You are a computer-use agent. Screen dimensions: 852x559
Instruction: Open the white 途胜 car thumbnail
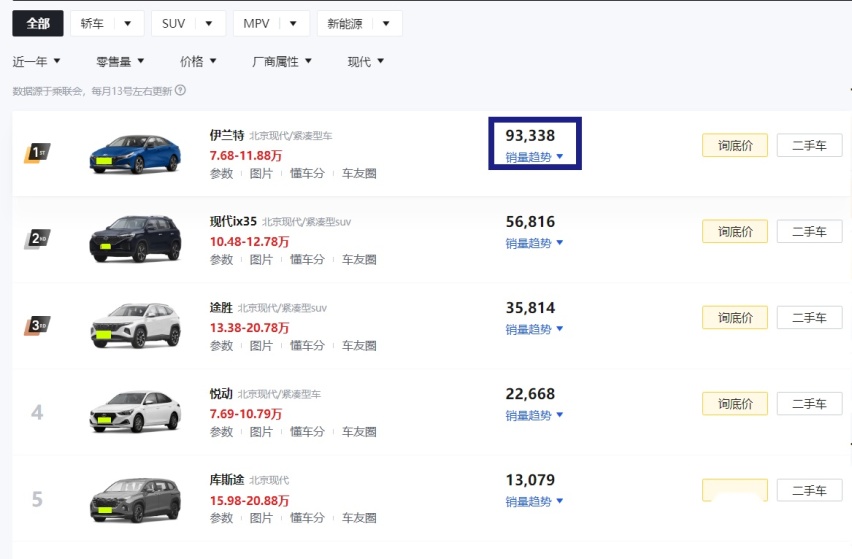coord(135,325)
